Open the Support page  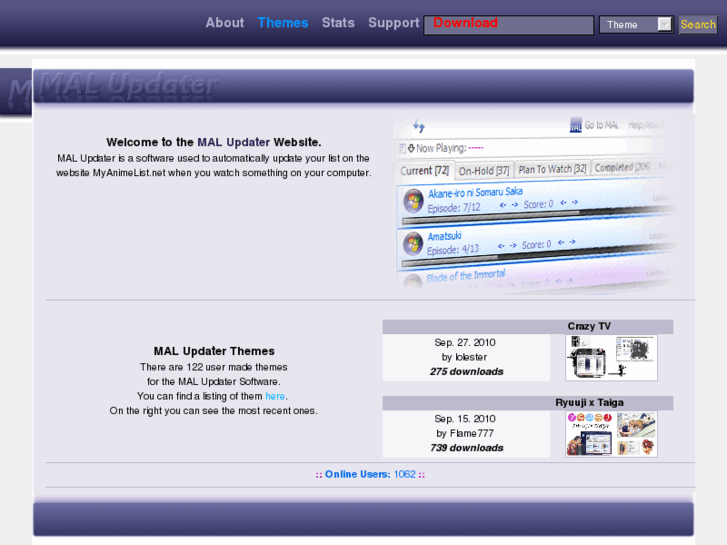394,23
